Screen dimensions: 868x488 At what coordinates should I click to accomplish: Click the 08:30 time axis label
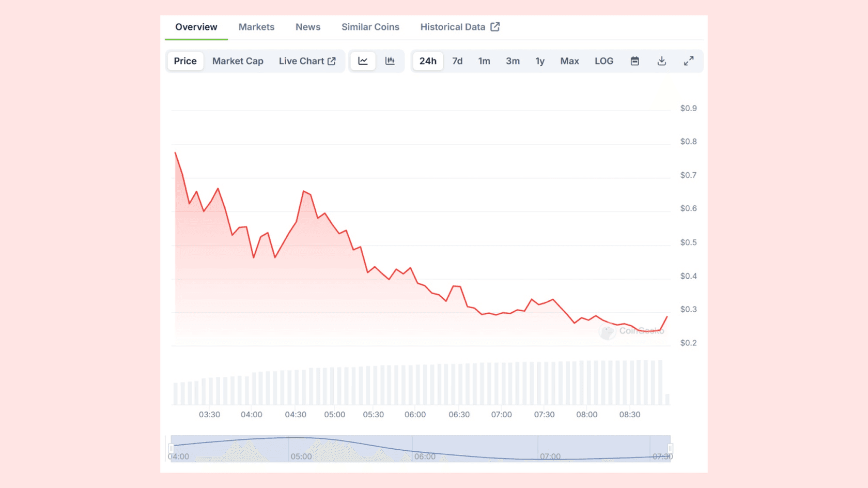[x=630, y=415]
